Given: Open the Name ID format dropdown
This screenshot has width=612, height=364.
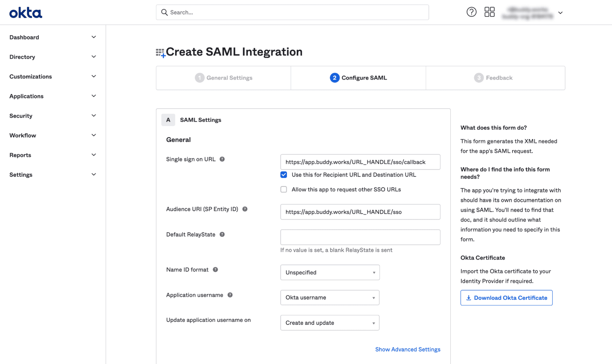Looking at the screenshot, I should 330,273.
